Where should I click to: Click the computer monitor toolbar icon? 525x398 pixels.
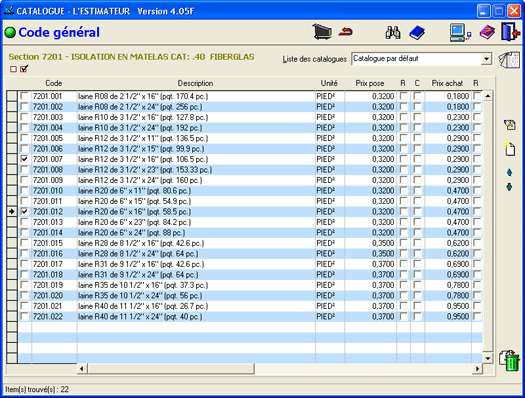(460, 33)
